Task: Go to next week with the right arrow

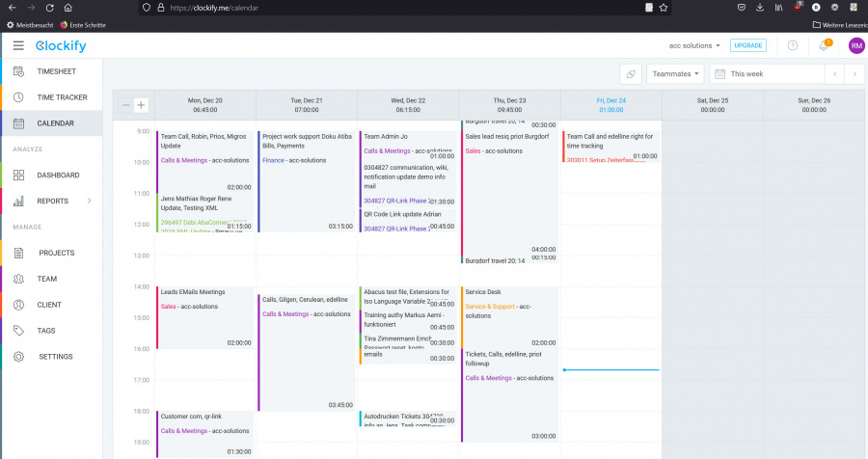Action: point(854,73)
